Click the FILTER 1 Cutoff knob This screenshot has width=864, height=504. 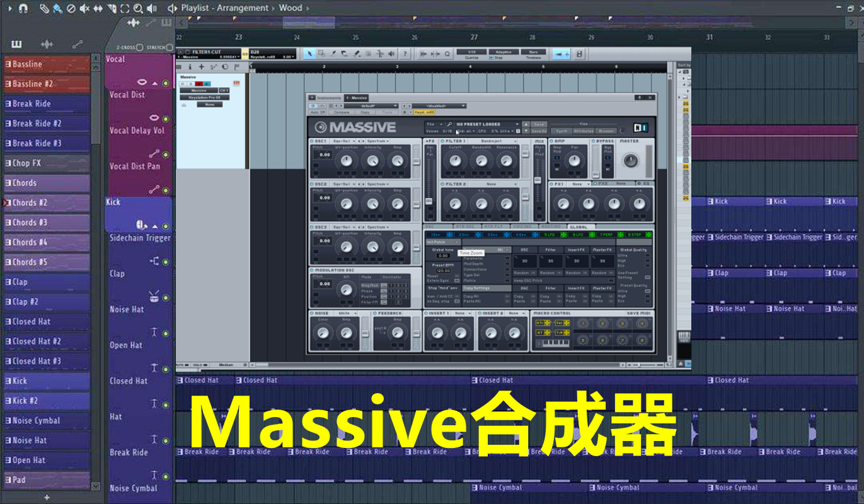click(x=455, y=161)
